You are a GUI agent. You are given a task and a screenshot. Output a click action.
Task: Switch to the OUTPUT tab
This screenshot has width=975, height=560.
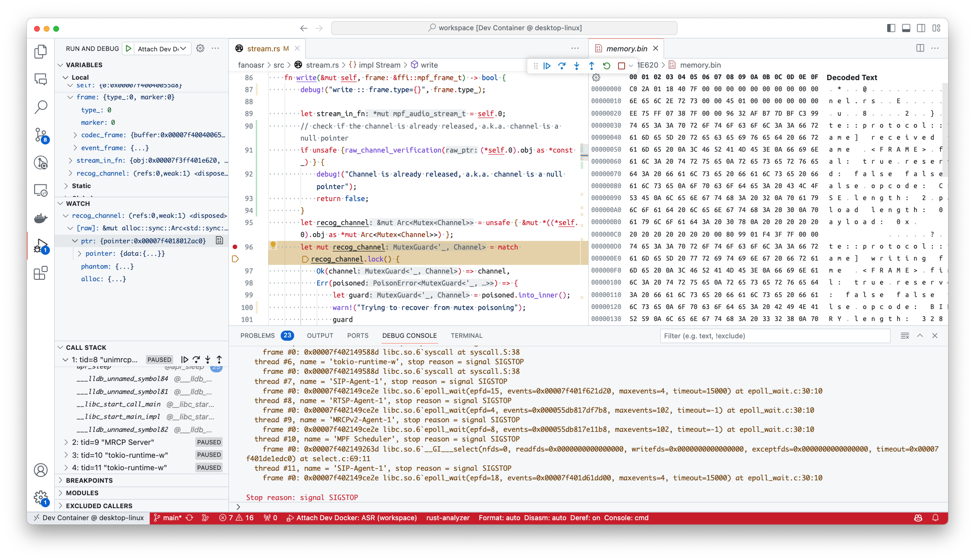coord(320,335)
